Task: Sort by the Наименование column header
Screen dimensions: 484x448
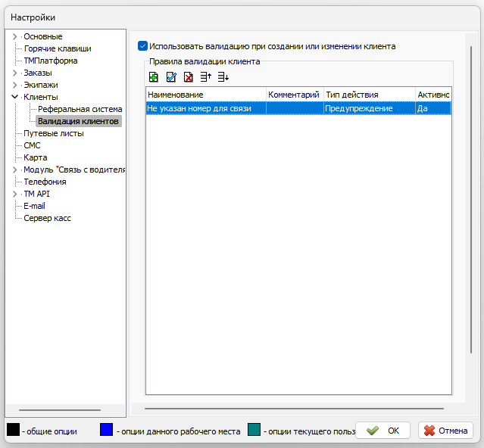Action: coord(205,95)
